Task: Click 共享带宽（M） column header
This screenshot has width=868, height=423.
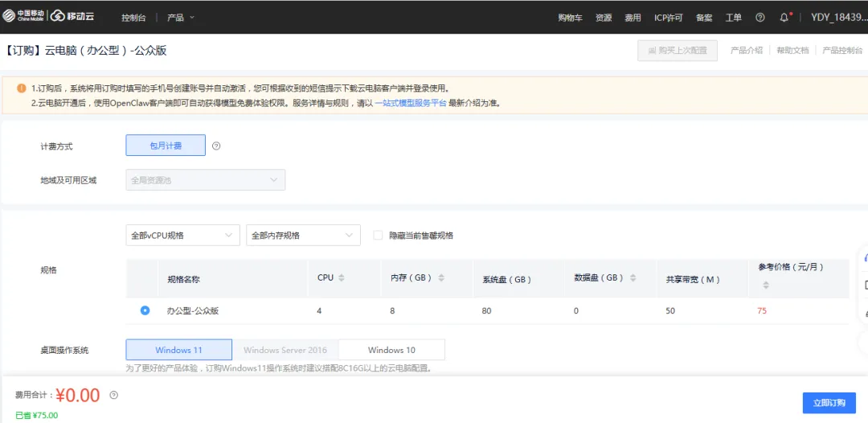Action: [x=693, y=280]
